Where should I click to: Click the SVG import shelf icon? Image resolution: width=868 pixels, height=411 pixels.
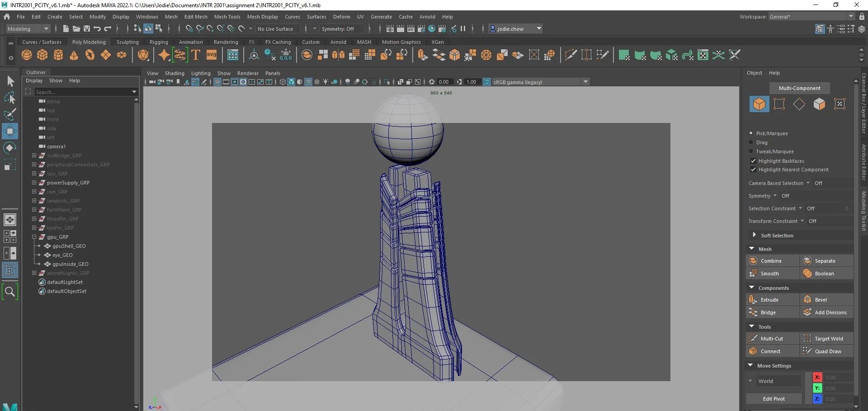[212, 55]
